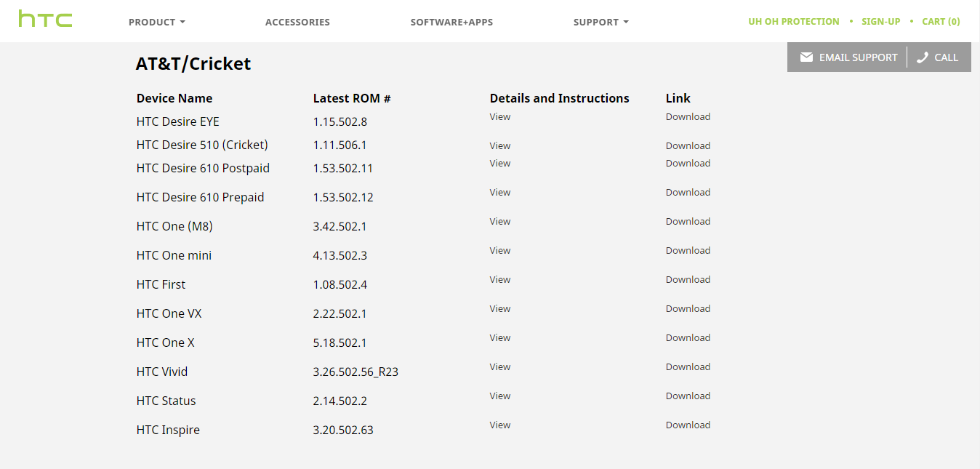The height and width of the screenshot is (469, 980).
Task: Click the Latest ROM # column header
Action: (x=352, y=98)
